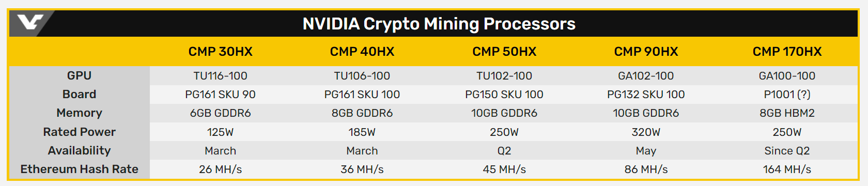Click the GPU row label
Viewport: 868px width, 186px height.
(79, 75)
